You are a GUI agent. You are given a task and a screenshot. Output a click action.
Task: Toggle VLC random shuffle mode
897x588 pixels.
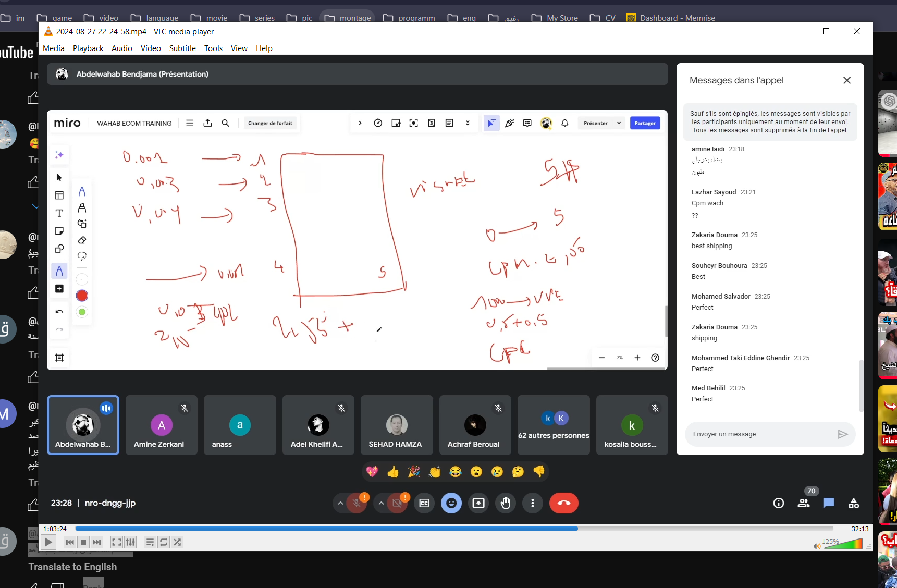[x=177, y=542]
